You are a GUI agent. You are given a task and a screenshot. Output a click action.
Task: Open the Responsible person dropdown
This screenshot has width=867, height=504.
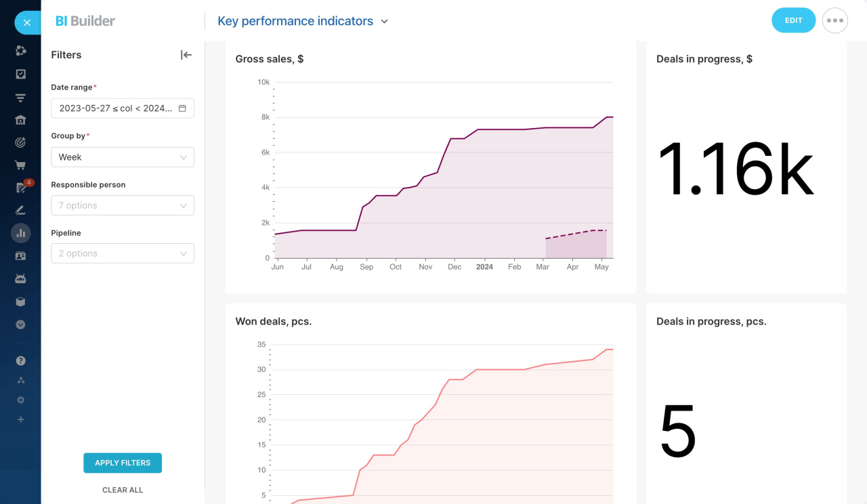click(x=123, y=205)
